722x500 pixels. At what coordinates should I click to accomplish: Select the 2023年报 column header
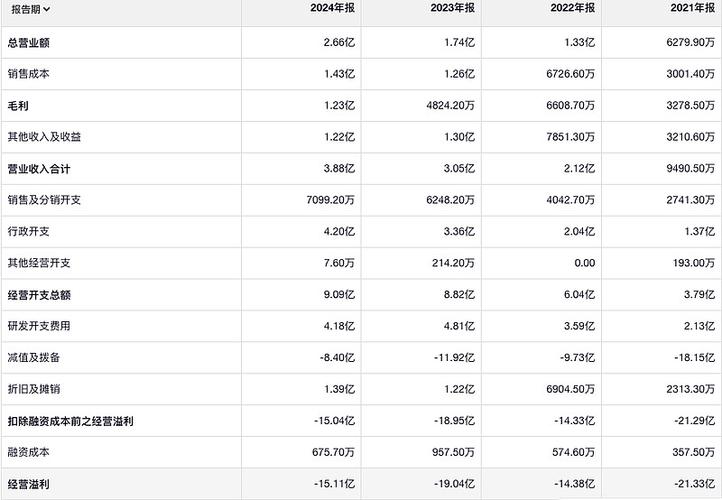453,8
